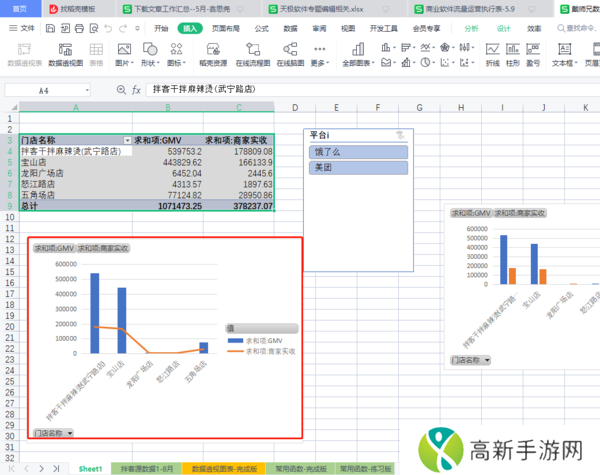Switch to 公式 ribbon tab
The width and height of the screenshot is (600, 475).
click(x=261, y=28)
